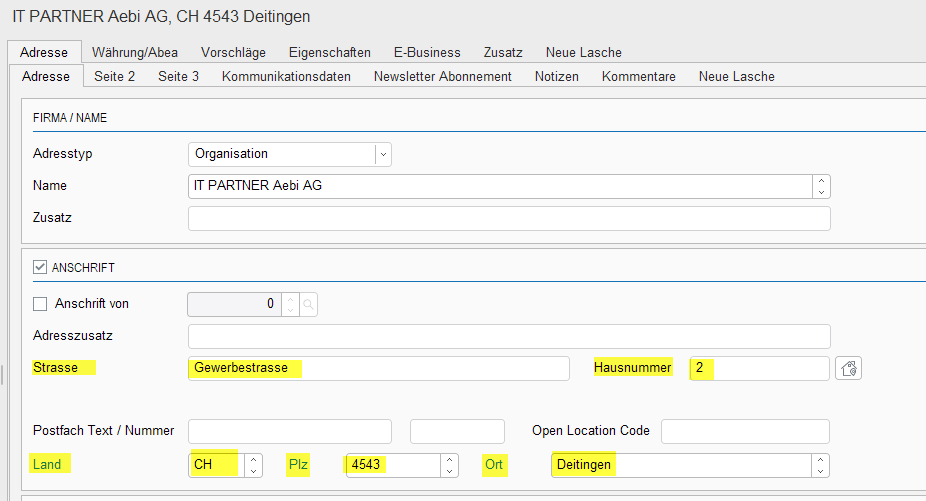Viewport: 926px width, 501px height.
Task: Toggle the ANSCHRIFT section checkbox
Action: coord(40,267)
